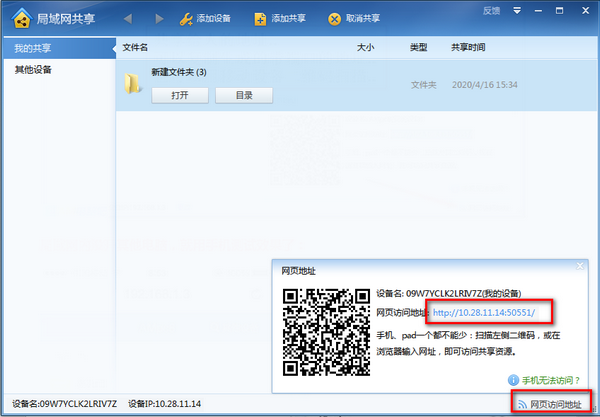Open the 反馈 feedback link

[x=491, y=11]
